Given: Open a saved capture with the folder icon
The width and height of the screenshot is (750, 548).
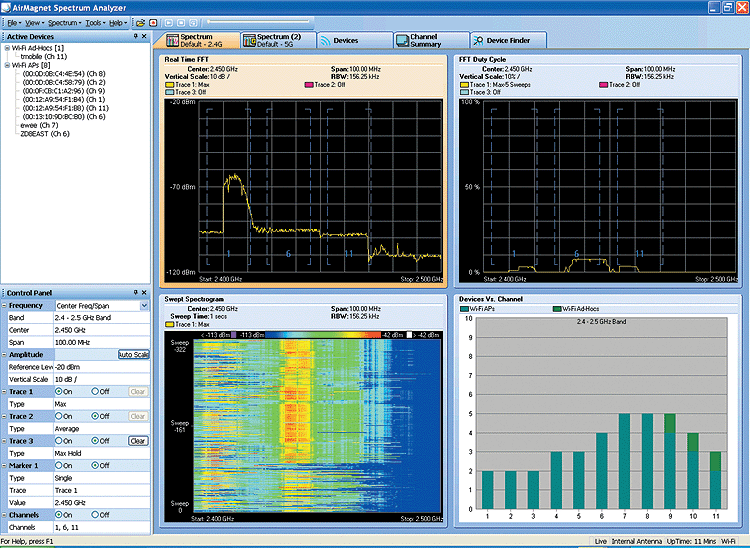Looking at the screenshot, I should coord(140,22).
